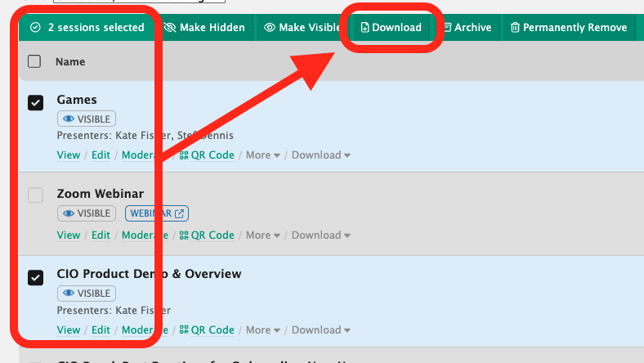This screenshot has width=644, height=363.
Task: Expand More dropdown for Games session
Action: [263, 155]
